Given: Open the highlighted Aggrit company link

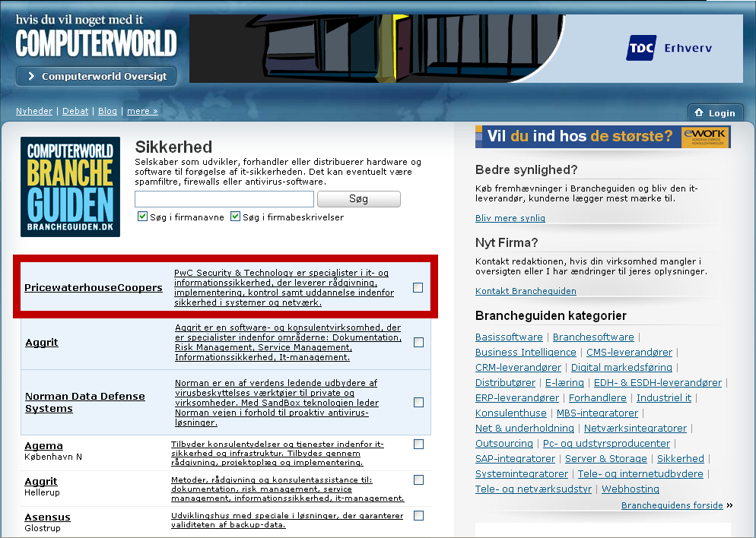Looking at the screenshot, I should (42, 343).
